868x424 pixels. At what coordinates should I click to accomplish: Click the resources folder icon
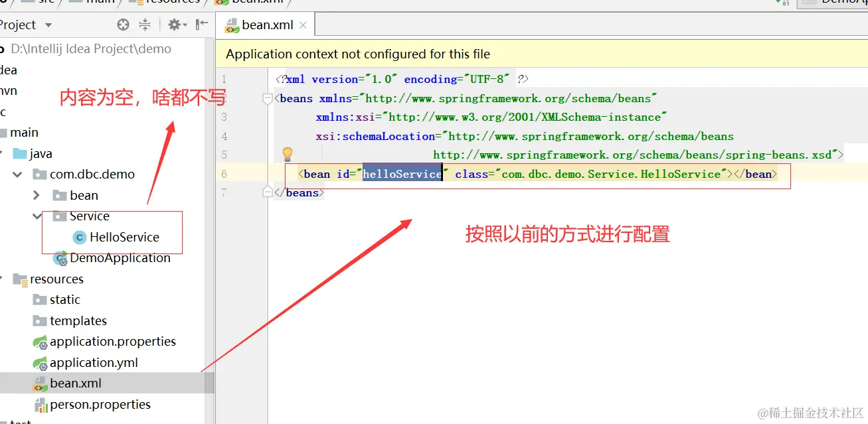coord(20,279)
